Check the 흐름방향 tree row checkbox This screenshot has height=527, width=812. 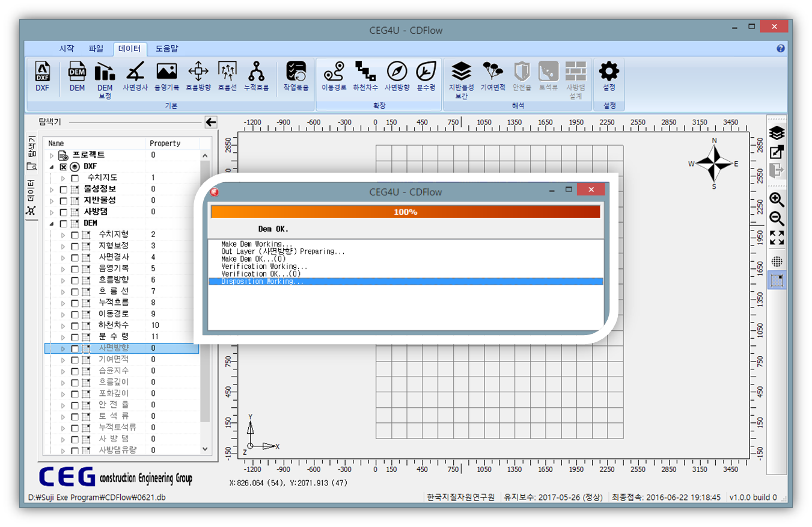point(75,280)
